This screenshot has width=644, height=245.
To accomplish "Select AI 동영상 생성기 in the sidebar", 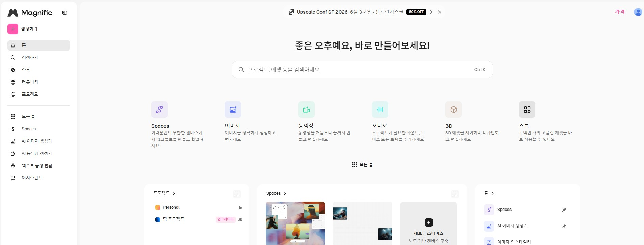I will [39, 154].
